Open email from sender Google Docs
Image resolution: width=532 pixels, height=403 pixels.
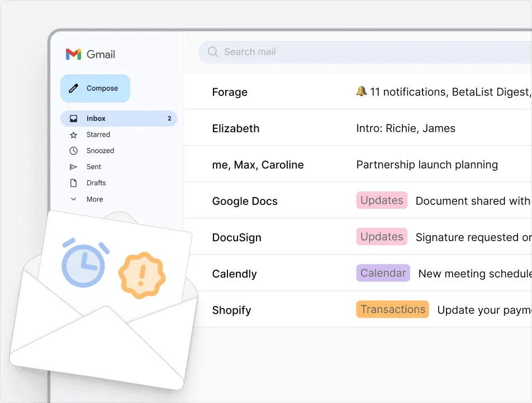245,201
